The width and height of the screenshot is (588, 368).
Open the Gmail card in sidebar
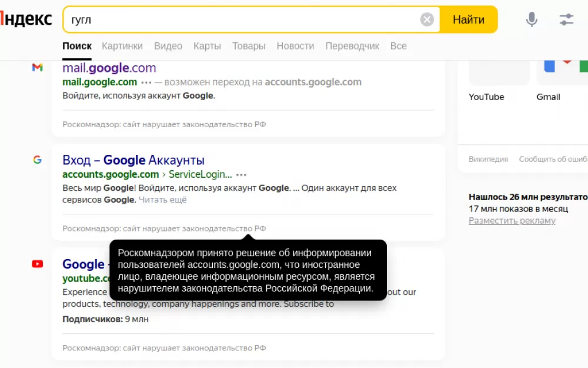click(x=562, y=82)
